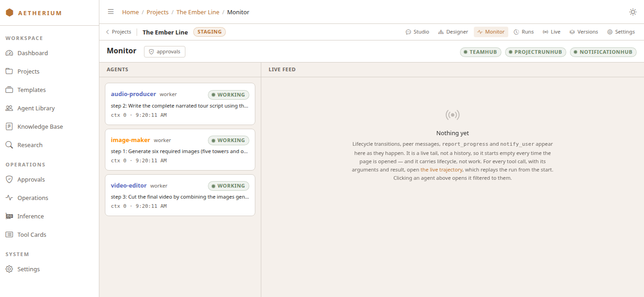Click the Inference icon in sidebar

pyautogui.click(x=9, y=216)
